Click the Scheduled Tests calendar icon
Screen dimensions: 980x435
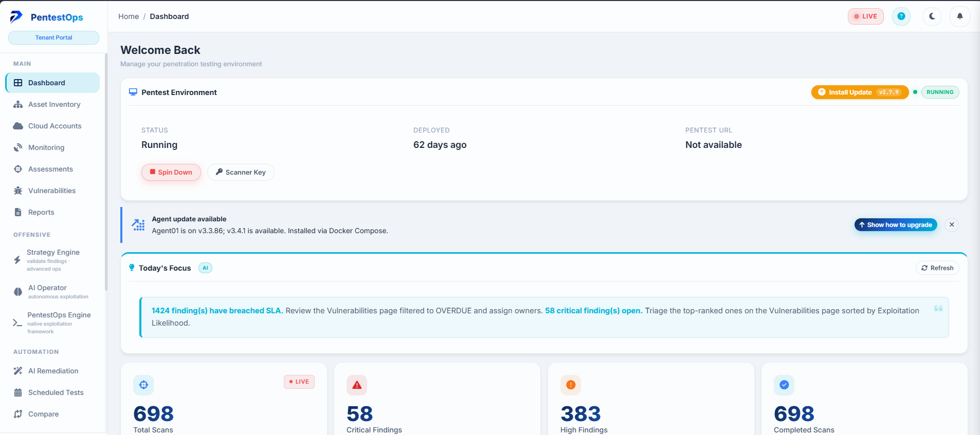coord(18,392)
